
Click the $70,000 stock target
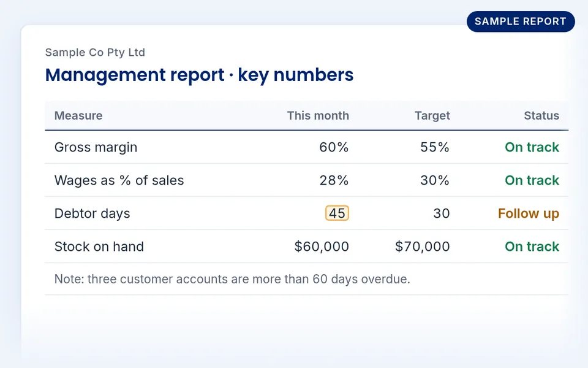422,247
